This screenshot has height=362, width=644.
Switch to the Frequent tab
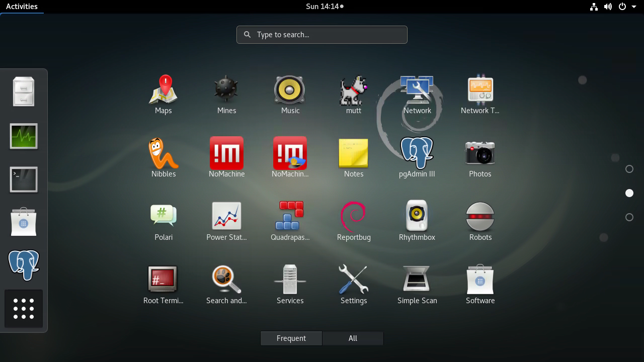click(291, 338)
